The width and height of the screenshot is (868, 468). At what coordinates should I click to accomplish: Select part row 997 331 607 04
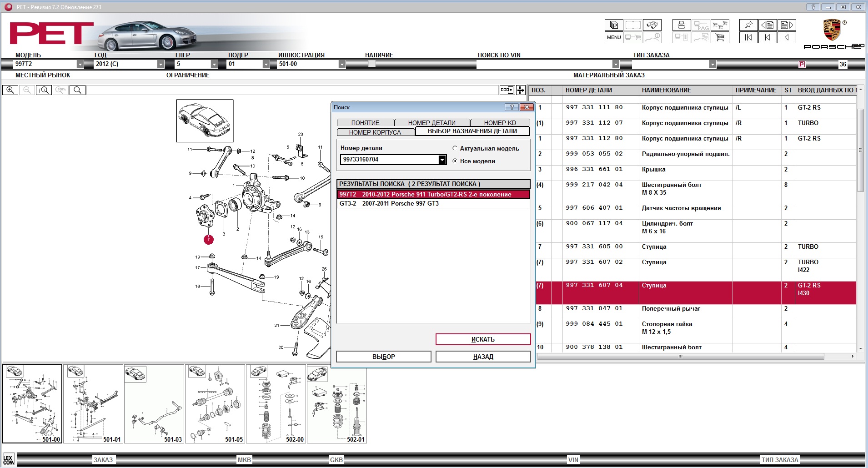[x=696, y=293]
